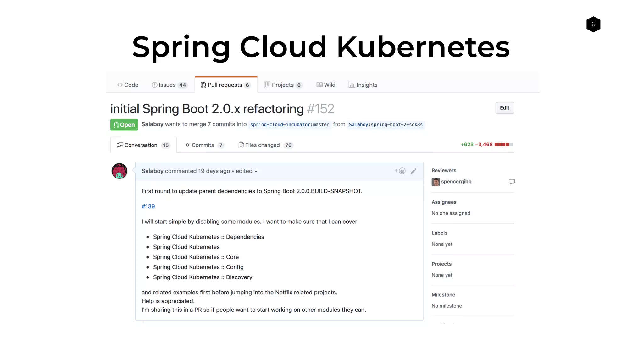Click 'Spring Cloud Kubernetes :: Discovery' list item
The image size is (644, 362).
(203, 277)
